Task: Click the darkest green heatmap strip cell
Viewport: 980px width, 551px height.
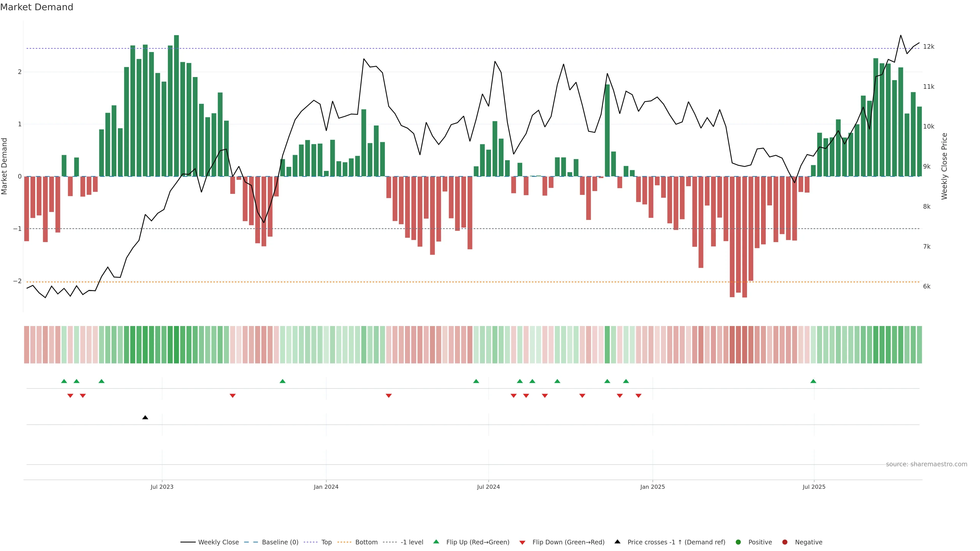Action: 177,345
